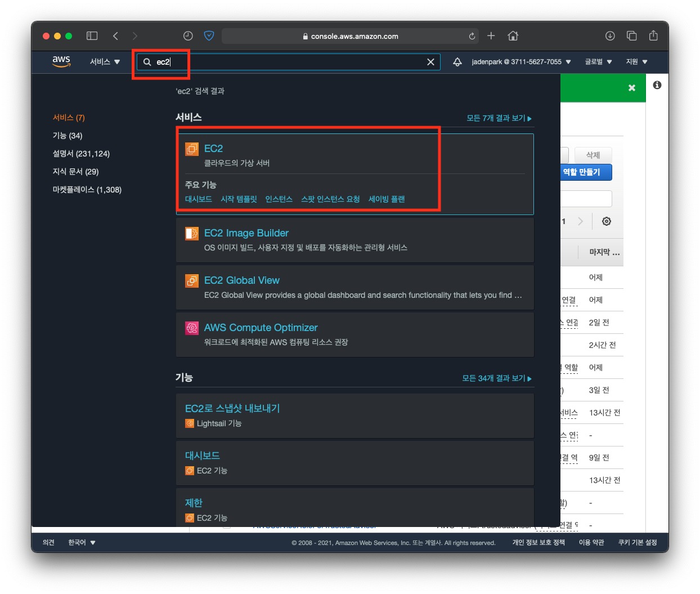Sort by 마지막 column header
Viewport: 700px width, 594px height.
pos(604,252)
